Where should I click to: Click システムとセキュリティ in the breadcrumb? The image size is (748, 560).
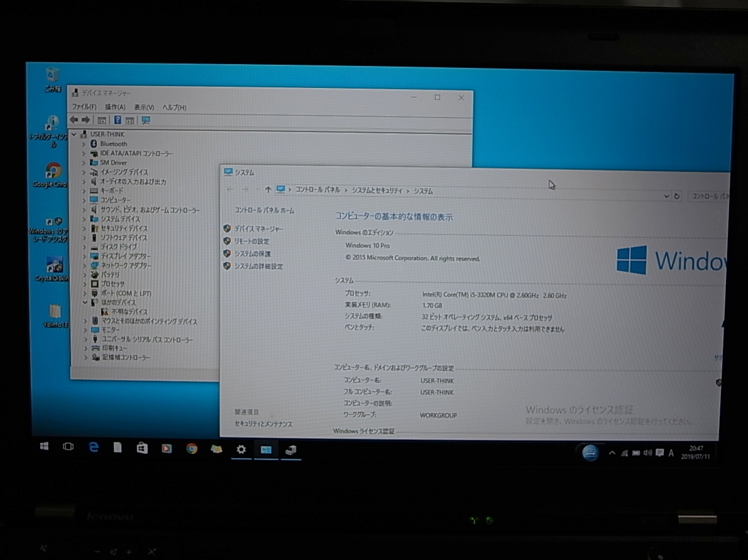coord(377,190)
